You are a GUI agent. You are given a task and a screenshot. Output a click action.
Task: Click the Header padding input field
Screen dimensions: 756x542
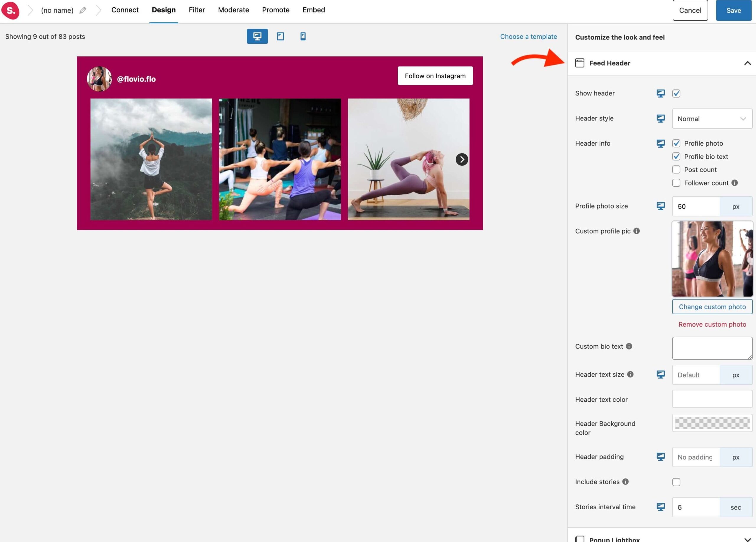(696, 457)
